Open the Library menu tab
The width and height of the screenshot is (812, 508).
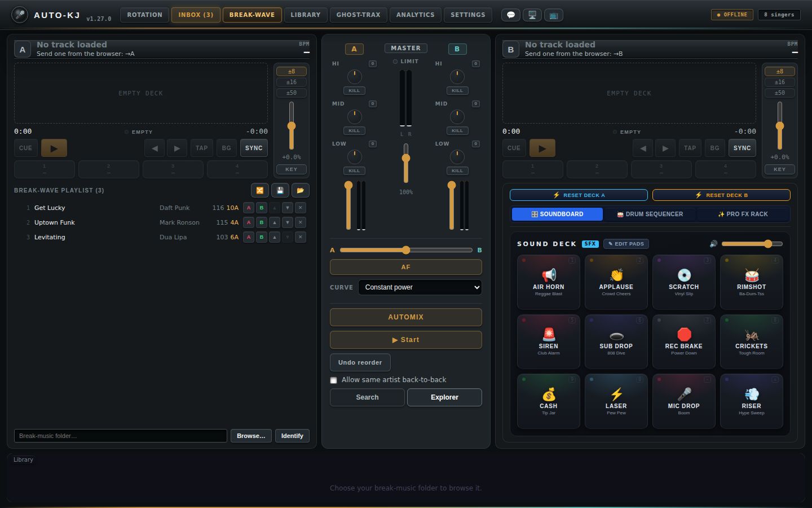tap(306, 15)
